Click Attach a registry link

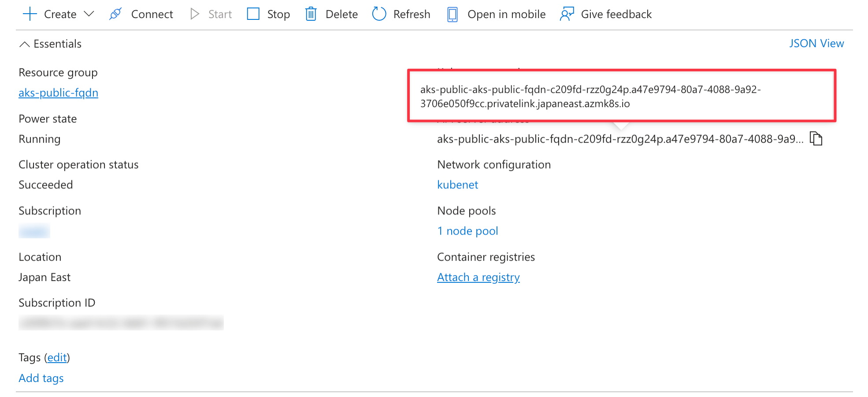point(478,277)
